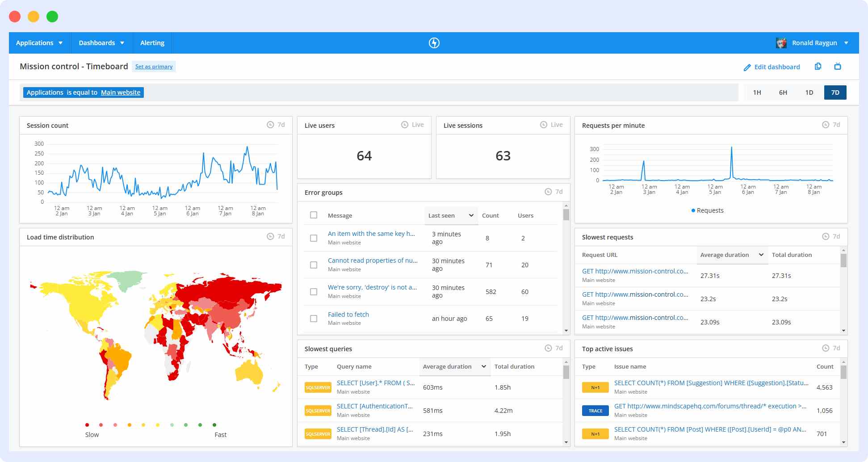Screen dimensions: 868x462
Task: Switch to the 1D time range tab
Action: pyautogui.click(x=809, y=92)
